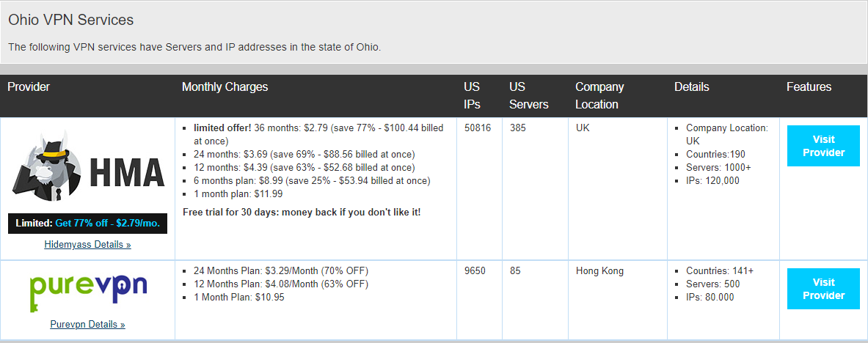
Task: Click the 385 US servers value
Action: (x=517, y=128)
